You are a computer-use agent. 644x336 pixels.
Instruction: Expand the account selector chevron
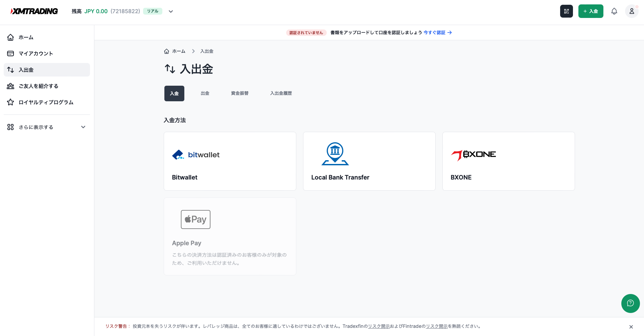[x=171, y=12]
